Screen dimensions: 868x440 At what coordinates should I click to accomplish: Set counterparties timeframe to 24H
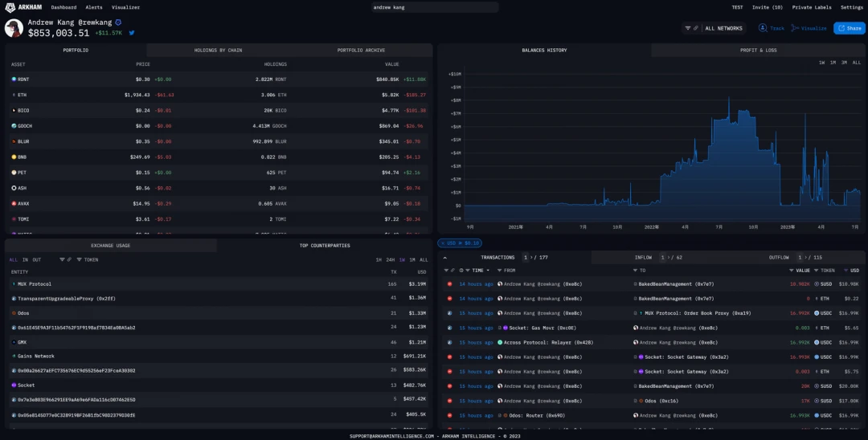(x=390, y=260)
